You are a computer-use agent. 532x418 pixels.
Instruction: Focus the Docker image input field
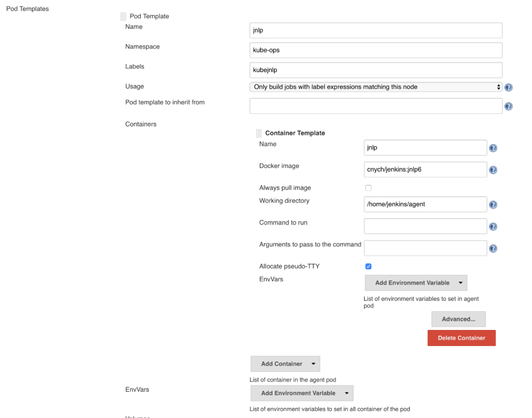point(425,169)
